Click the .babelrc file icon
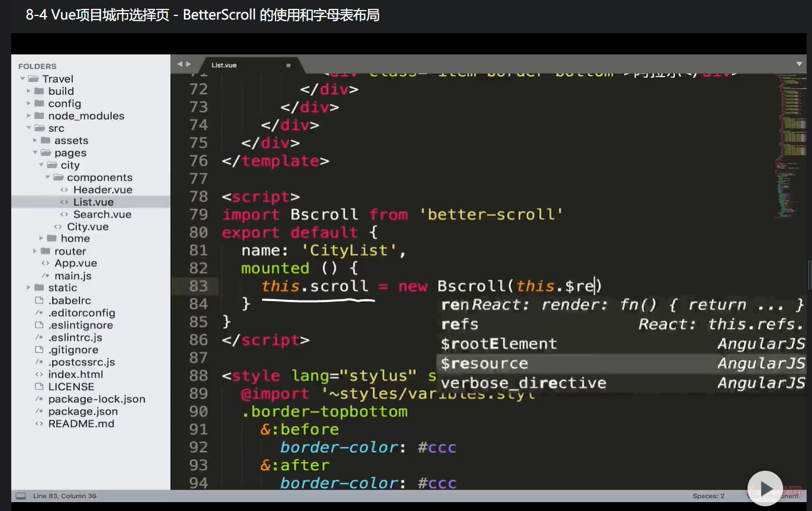 (39, 300)
